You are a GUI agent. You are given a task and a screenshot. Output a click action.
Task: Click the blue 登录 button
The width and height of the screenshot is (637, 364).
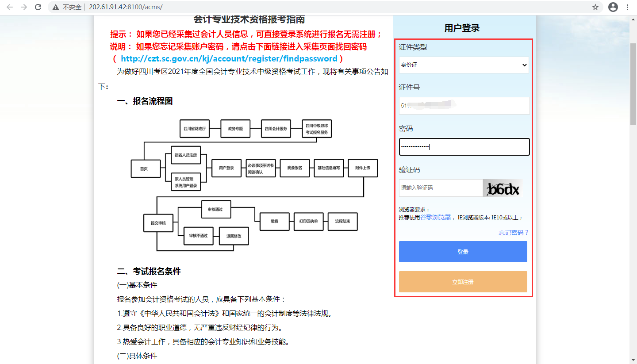463,252
